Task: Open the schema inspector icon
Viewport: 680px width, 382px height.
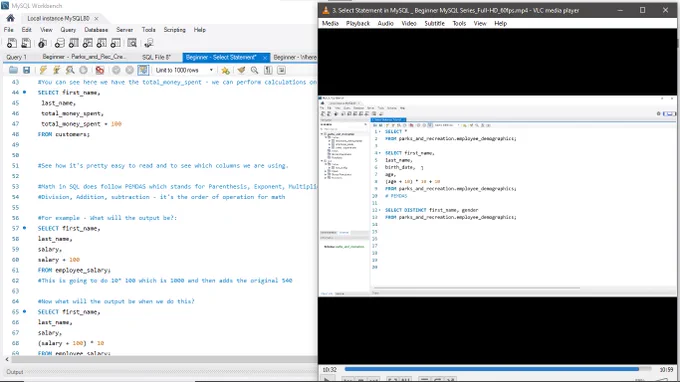Action: (42, 43)
